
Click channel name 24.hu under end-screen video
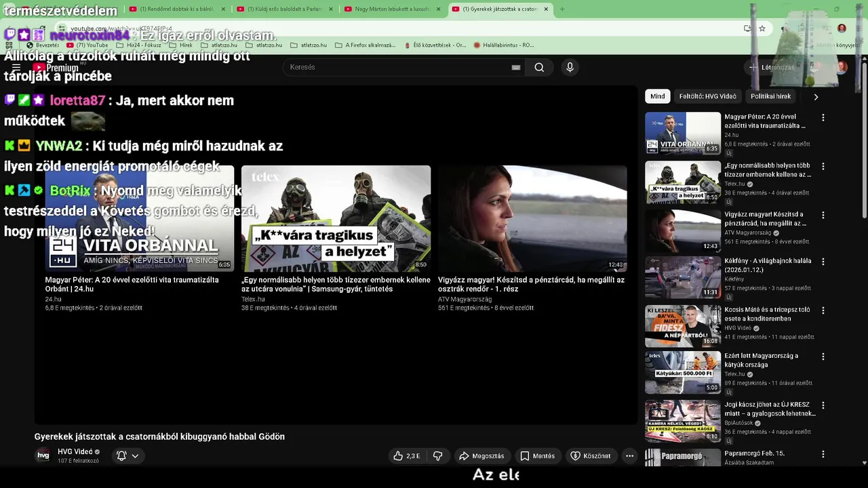tap(53, 299)
